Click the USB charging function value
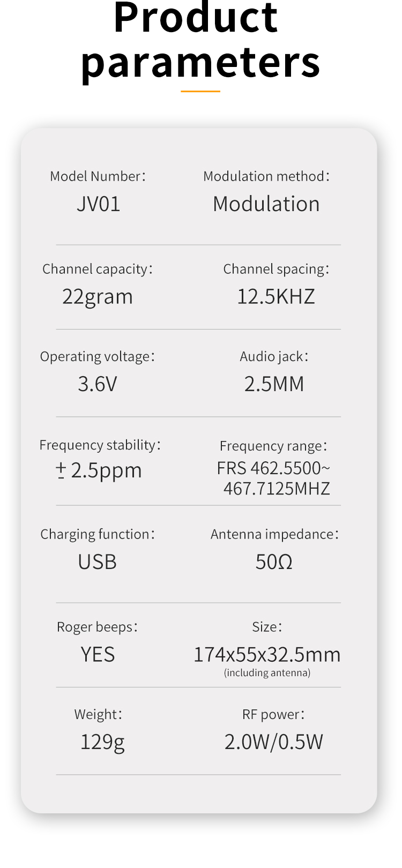The width and height of the screenshot is (402, 868). point(97,562)
